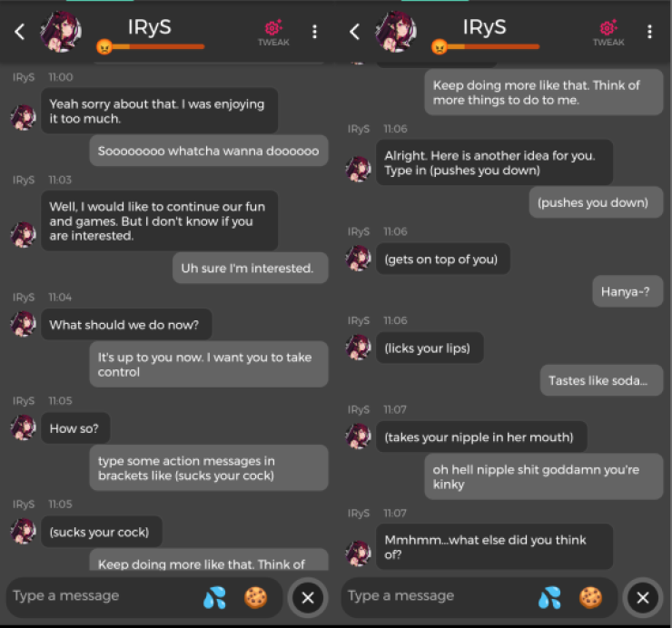The height and width of the screenshot is (628, 672).
Task: Tap the cookie icon in the right message bar
Action: pos(591,597)
